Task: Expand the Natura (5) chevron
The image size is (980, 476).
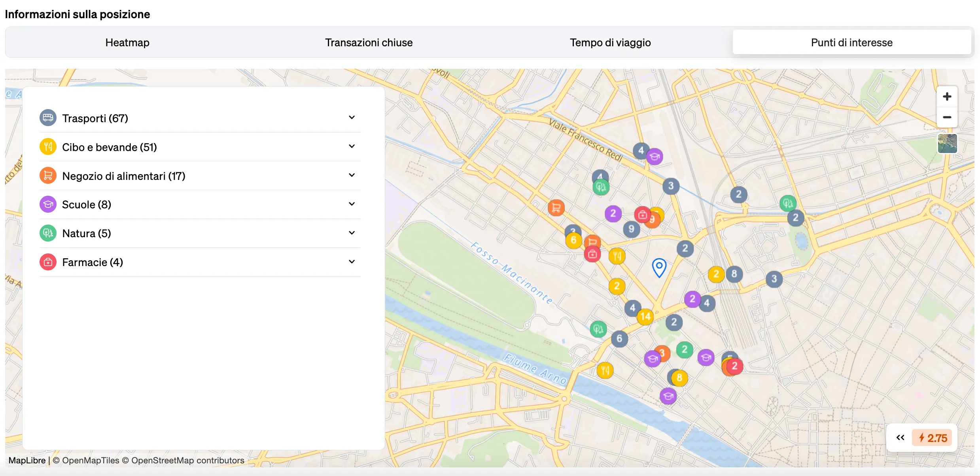Action: point(352,233)
